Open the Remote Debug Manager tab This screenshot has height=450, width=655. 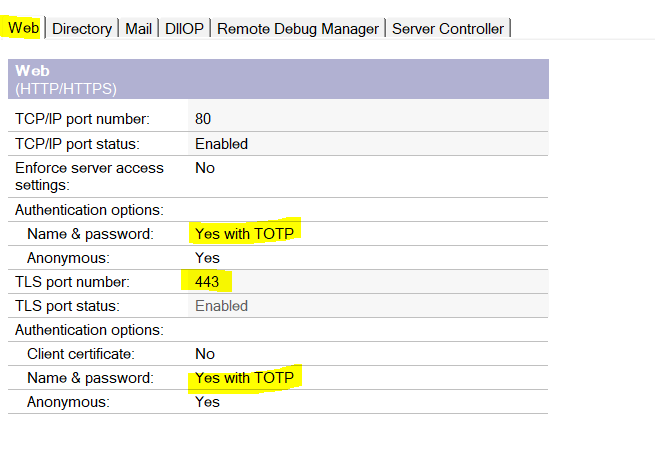(x=298, y=29)
